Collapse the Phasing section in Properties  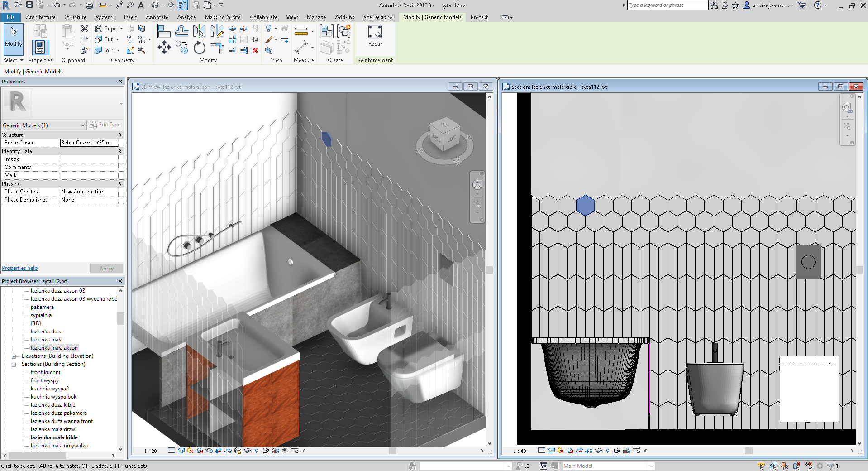coord(119,184)
